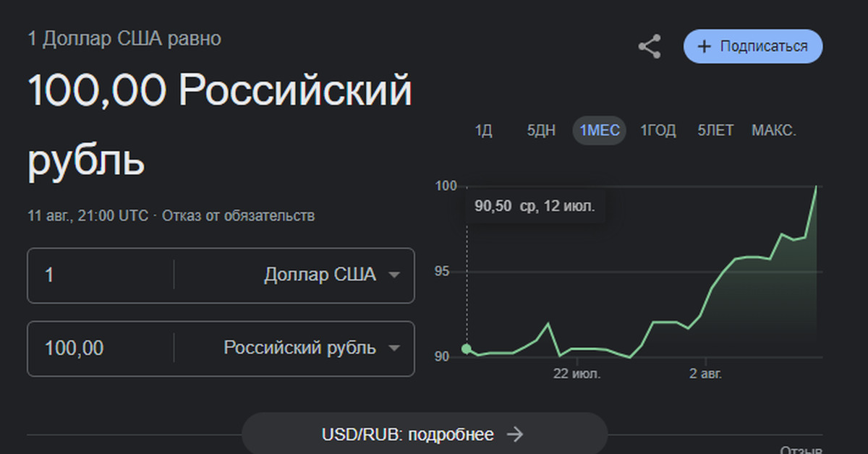
Task: Show the 5ЛЕТ chart range
Action: [715, 131]
